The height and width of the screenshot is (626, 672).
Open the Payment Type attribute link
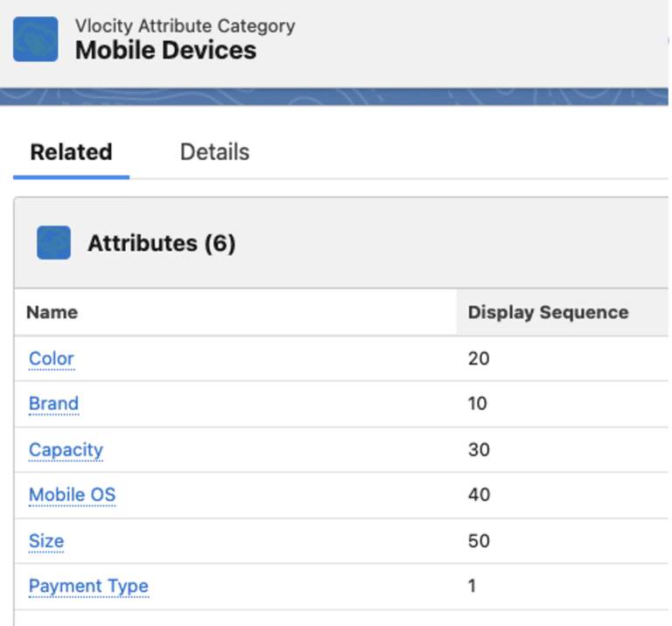click(x=88, y=586)
